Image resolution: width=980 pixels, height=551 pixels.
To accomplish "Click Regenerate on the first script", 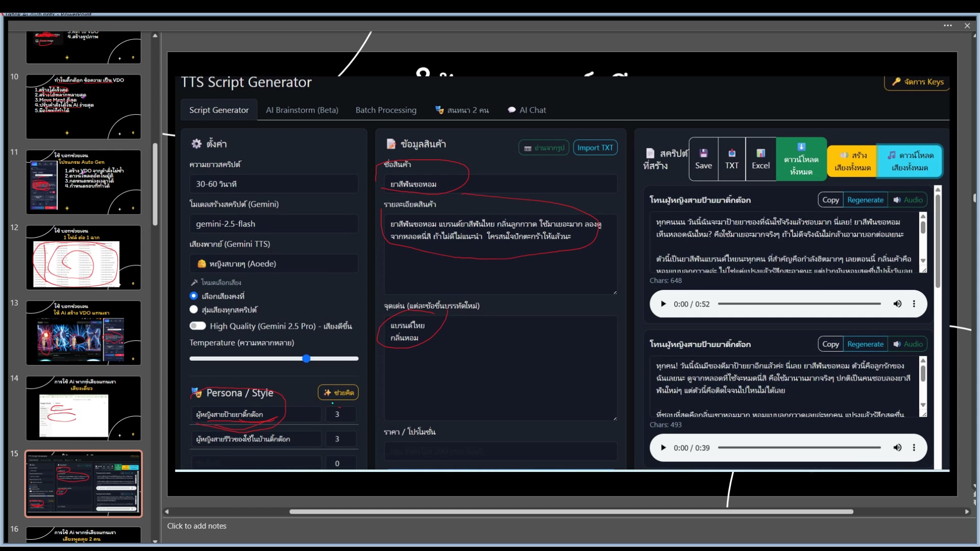I will (865, 200).
